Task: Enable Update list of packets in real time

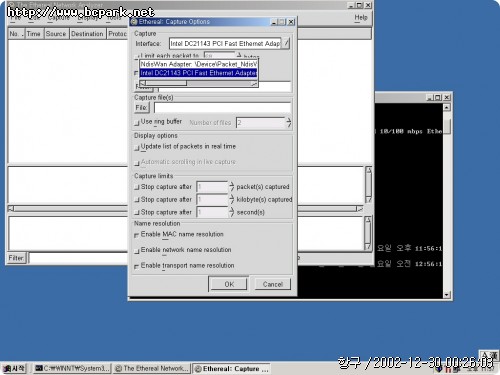Action: (x=136, y=147)
